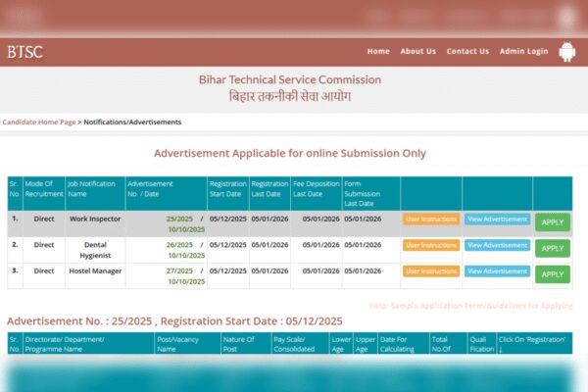Click the Registration Start Date column header
Screen dimensions: 588x392
point(228,194)
